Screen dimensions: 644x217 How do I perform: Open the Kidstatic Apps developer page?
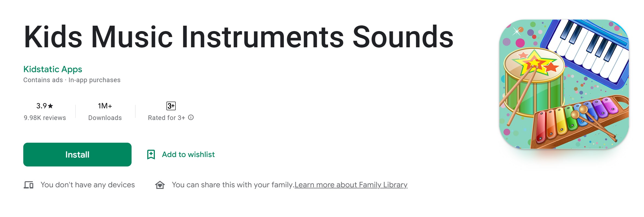[x=53, y=69]
